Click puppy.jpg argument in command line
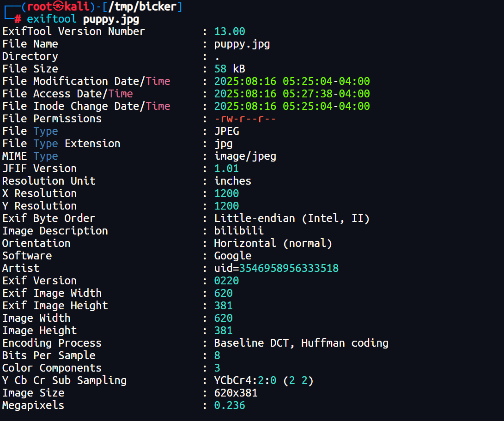504x421 pixels. [111, 19]
